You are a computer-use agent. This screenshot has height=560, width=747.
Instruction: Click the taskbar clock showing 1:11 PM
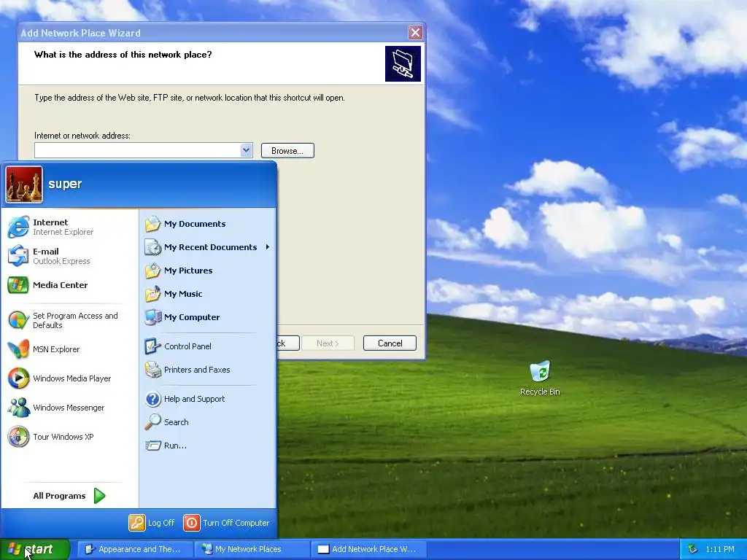(x=720, y=549)
